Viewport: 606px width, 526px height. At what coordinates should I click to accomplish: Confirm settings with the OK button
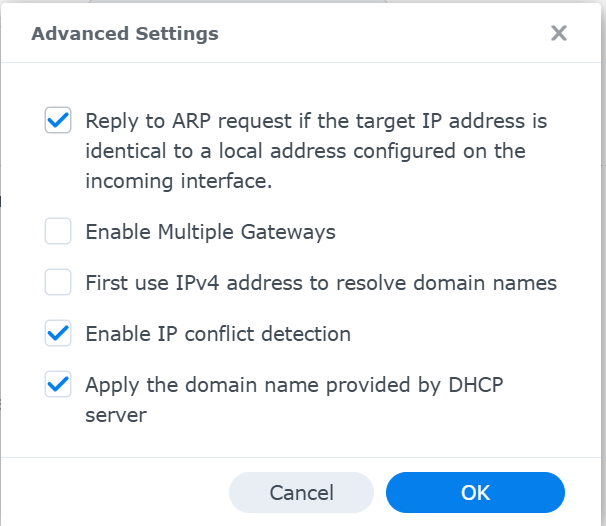click(475, 493)
